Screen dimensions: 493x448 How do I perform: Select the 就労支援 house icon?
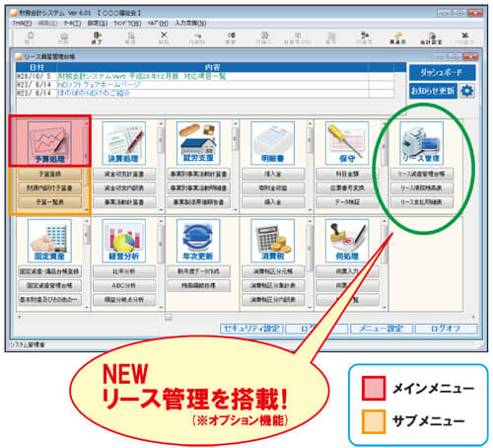tap(198, 143)
